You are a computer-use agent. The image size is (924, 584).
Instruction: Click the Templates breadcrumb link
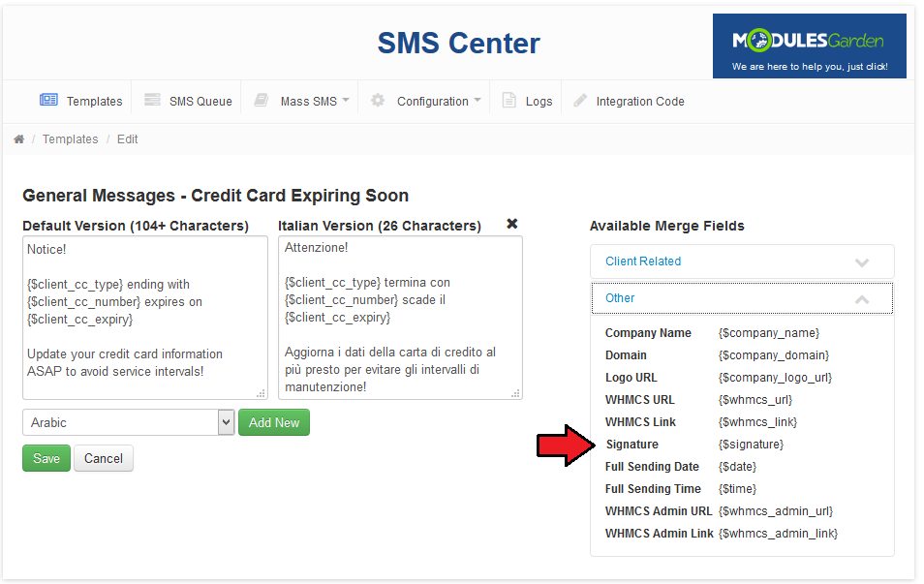[x=70, y=139]
